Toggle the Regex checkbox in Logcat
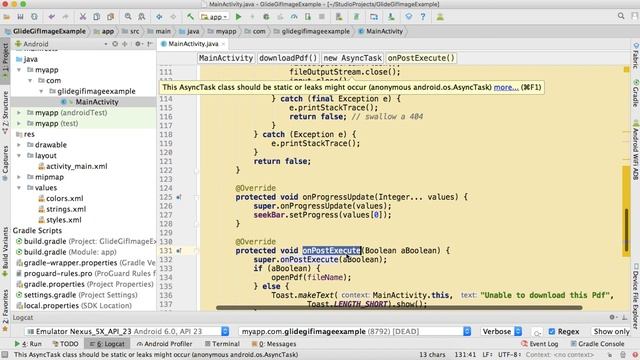640x360 pixels. click(x=552, y=331)
